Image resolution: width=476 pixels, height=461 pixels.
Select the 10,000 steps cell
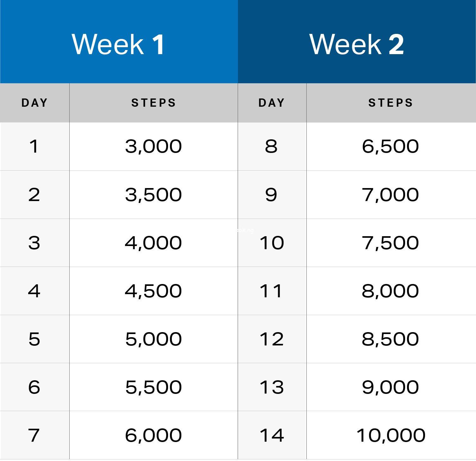[x=391, y=435]
